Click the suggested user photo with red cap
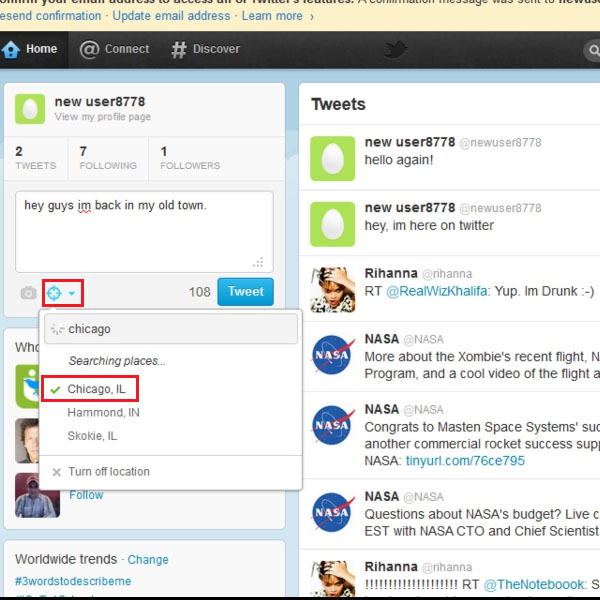This screenshot has width=600, height=600. 38,495
